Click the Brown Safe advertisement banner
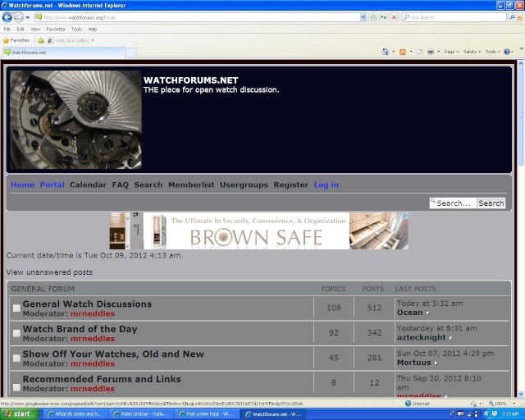Viewport: 525px width, 420px height. [258, 231]
